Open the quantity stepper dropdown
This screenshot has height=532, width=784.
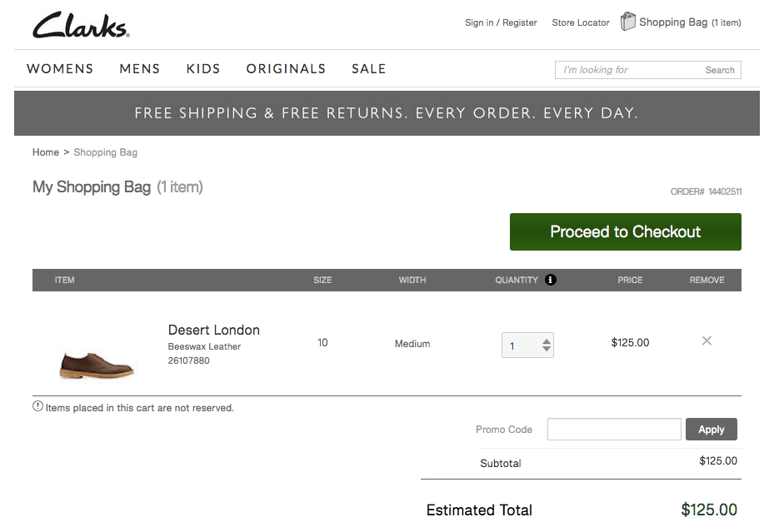pyautogui.click(x=546, y=345)
